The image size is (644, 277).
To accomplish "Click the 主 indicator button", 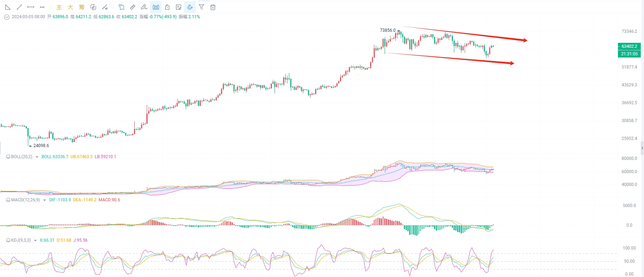I will (x=59, y=7).
